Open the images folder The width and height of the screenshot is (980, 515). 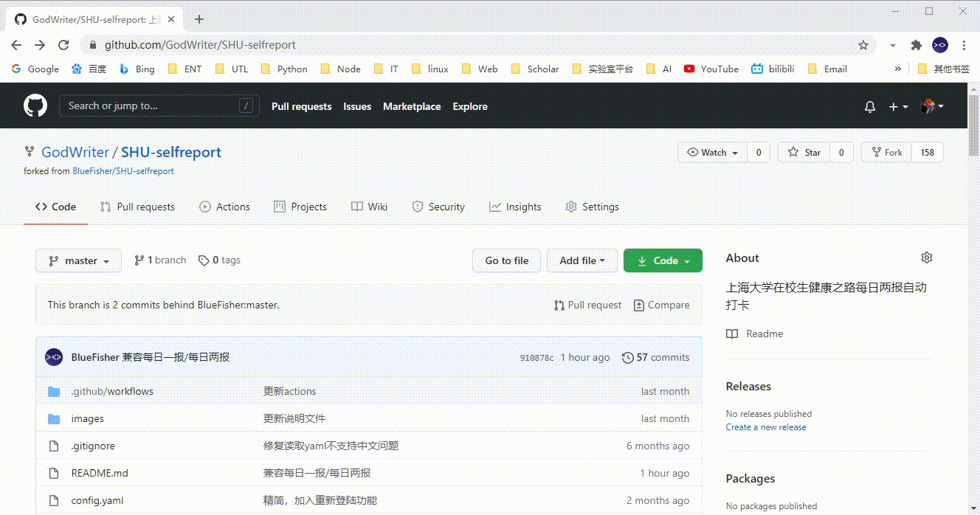87,418
